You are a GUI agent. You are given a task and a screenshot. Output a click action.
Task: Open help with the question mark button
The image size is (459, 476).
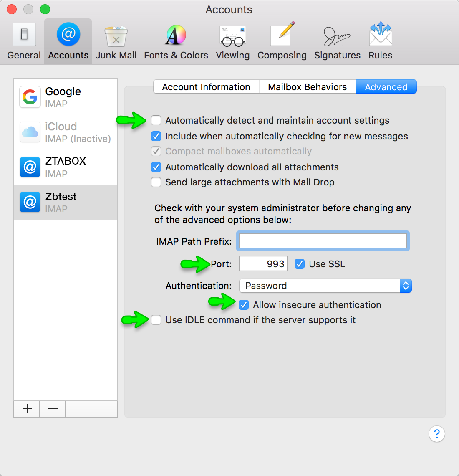pos(436,434)
